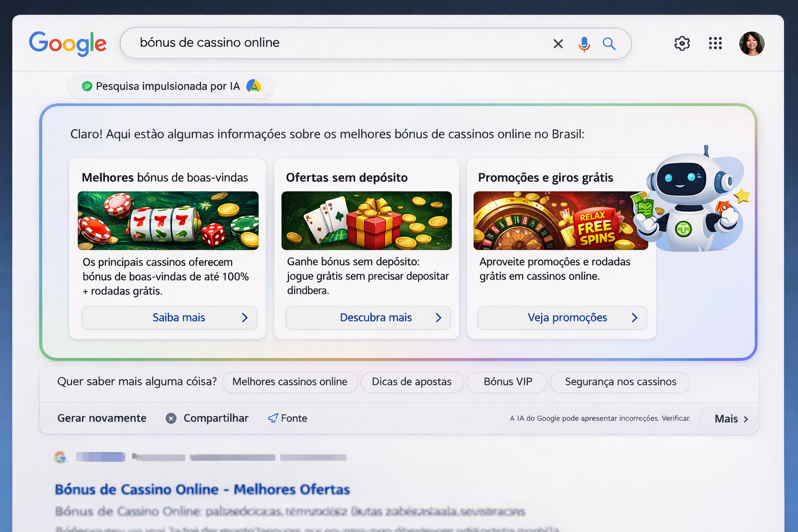Select Melhores cassinos online suggestion chip

point(290,382)
